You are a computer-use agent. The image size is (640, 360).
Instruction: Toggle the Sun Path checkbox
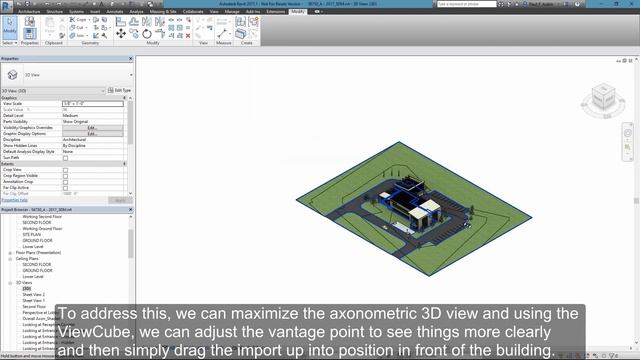click(65, 158)
